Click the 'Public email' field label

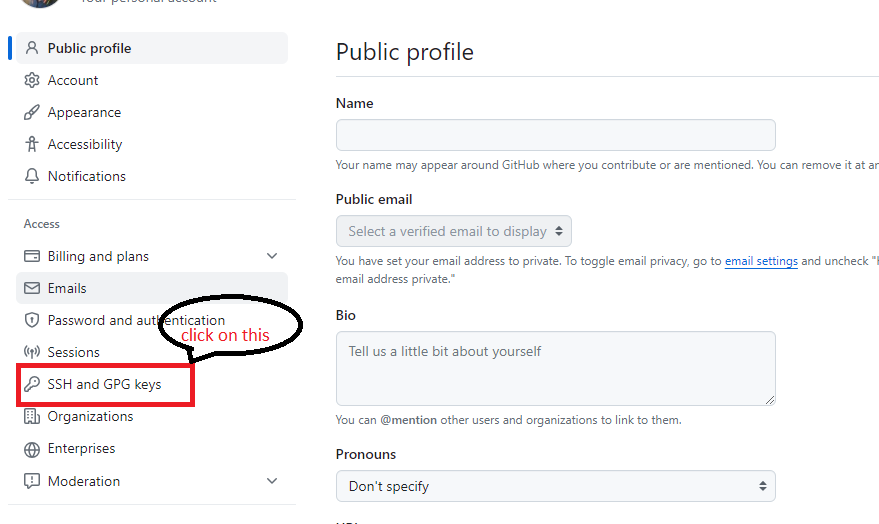(374, 200)
